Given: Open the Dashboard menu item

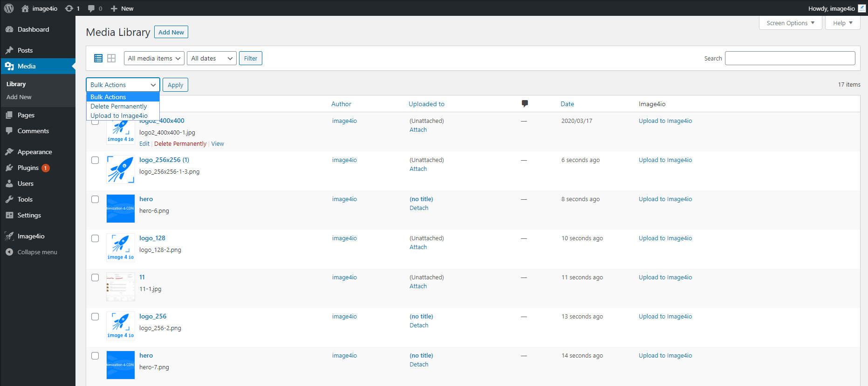Looking at the screenshot, I should click(38, 29).
